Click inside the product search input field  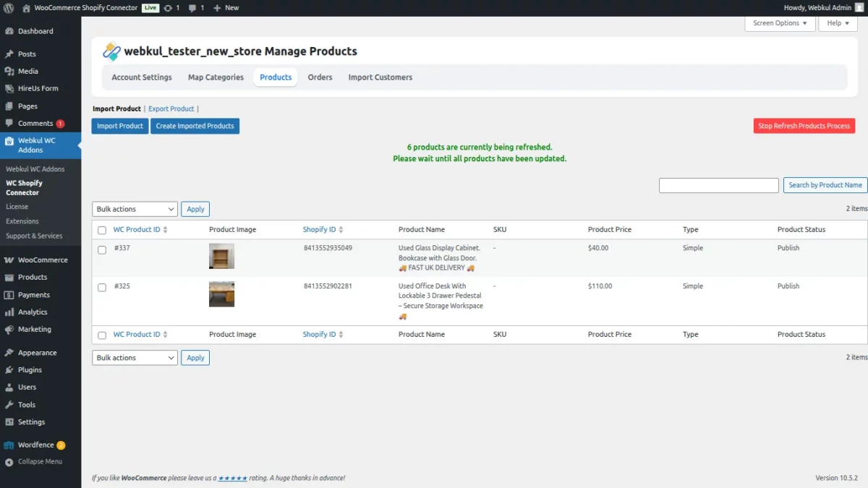tap(718, 185)
